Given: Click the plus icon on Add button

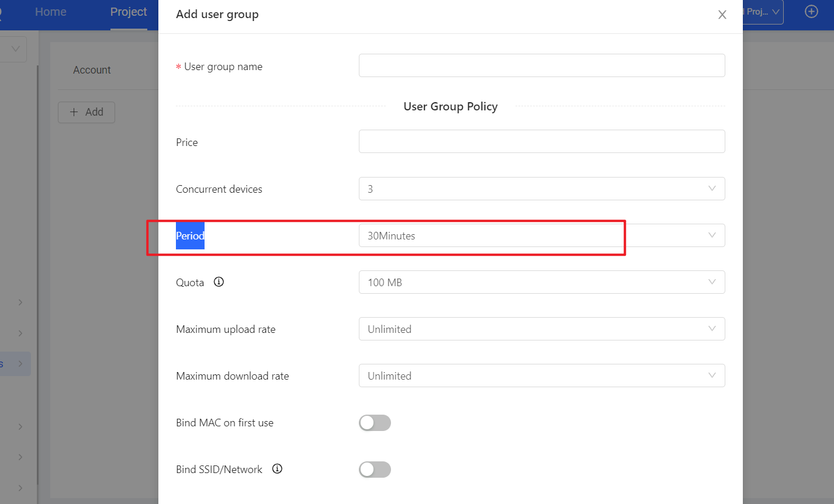Looking at the screenshot, I should pos(74,112).
